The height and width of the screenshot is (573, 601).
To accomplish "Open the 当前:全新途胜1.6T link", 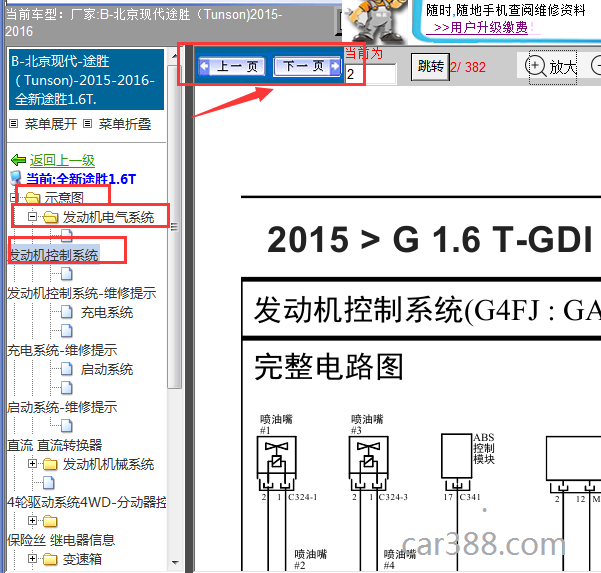I will pyautogui.click(x=81, y=179).
